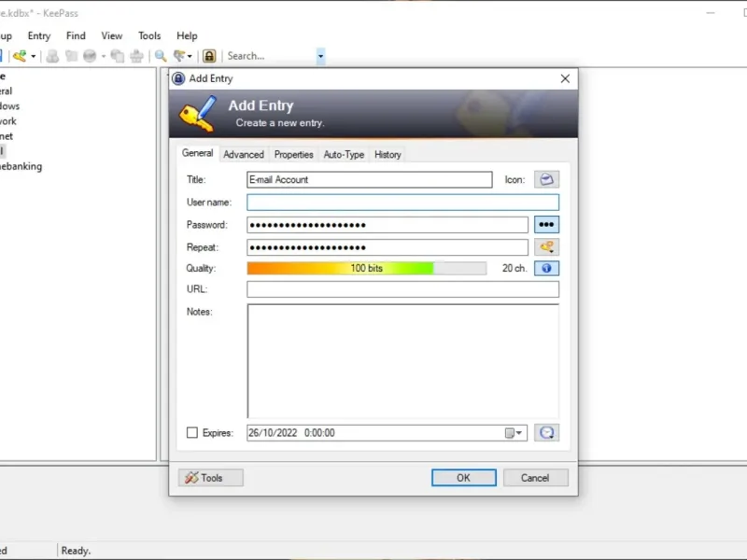The image size is (747, 560).
Task: Confirm the entry with OK
Action: [x=463, y=478]
